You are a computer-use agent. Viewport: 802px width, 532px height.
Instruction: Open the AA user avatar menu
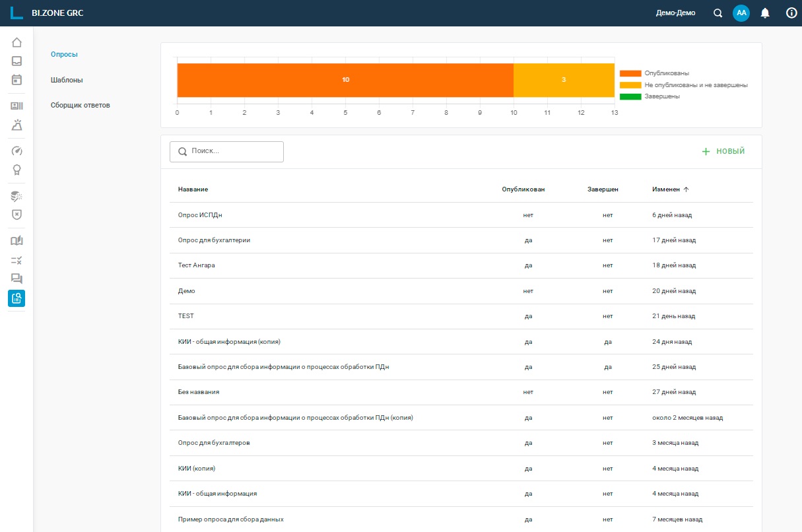click(x=741, y=13)
